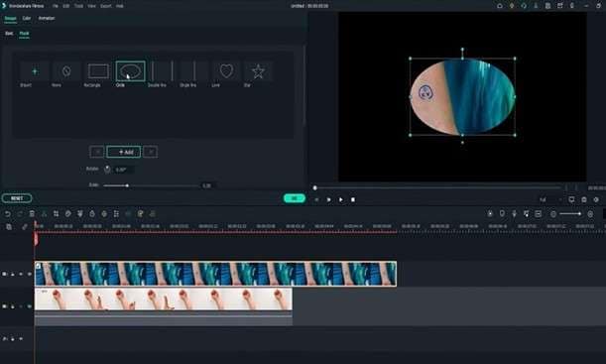Choose the Rectangle mask shape

[x=98, y=71]
